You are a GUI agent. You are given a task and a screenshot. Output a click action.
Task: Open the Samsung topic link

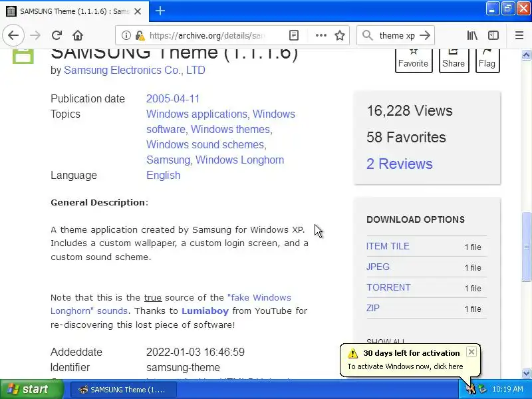click(168, 160)
